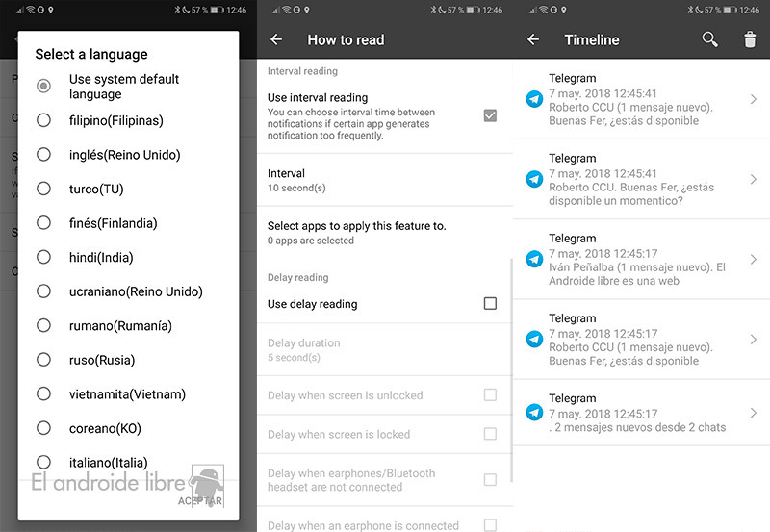Go back from How to read screen

click(x=276, y=39)
